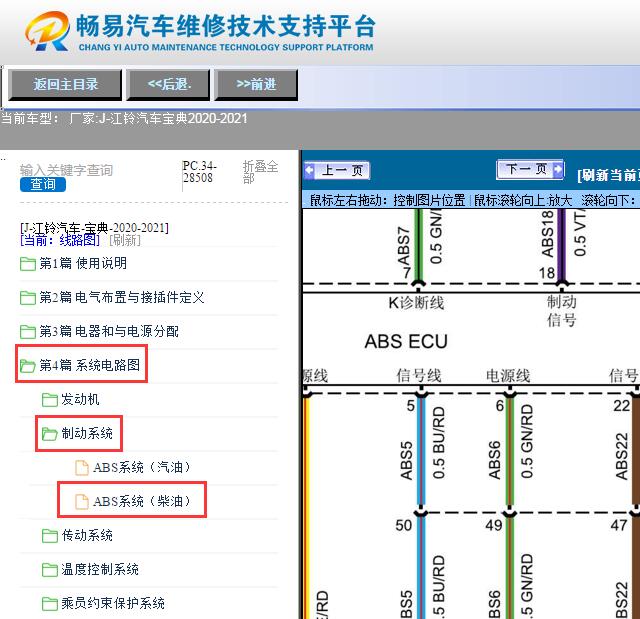Screen dimensions: 640x619
Task: Click the [刷新] link beside 线路图
Action: coord(125,240)
